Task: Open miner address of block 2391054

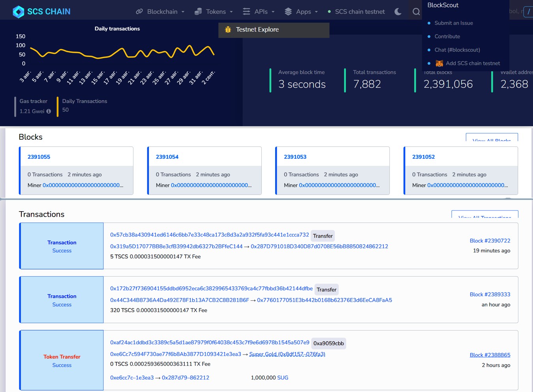Action: (x=211, y=185)
